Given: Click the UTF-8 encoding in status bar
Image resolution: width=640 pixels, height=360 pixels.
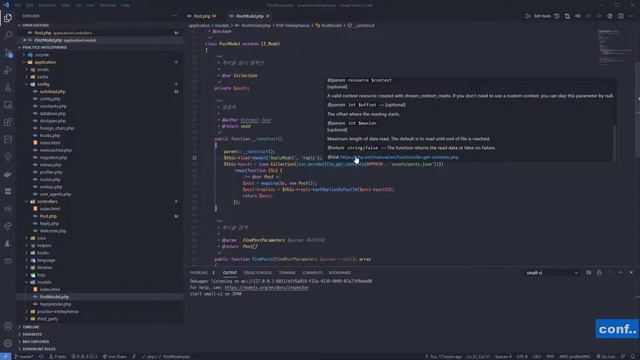Looking at the screenshot, I should [522, 356].
